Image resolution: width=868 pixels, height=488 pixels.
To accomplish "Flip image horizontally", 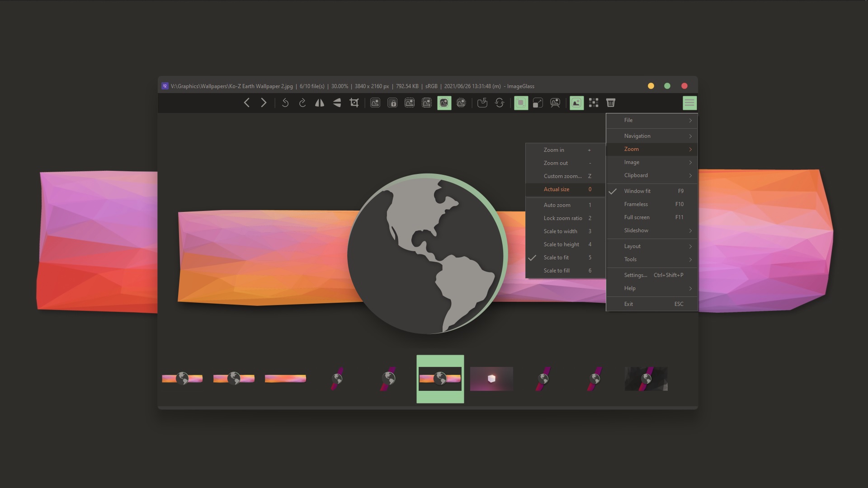I will pos(320,103).
